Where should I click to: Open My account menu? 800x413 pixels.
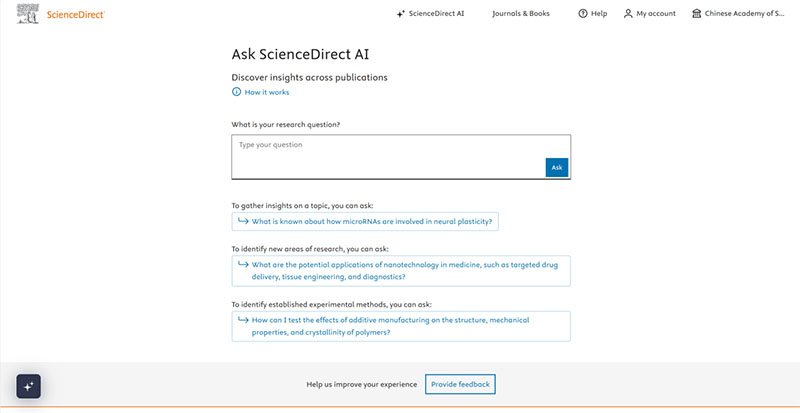656,14
